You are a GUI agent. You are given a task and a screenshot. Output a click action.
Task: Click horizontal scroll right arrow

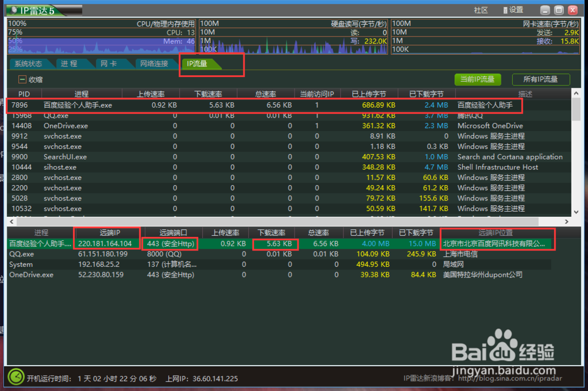click(x=567, y=222)
